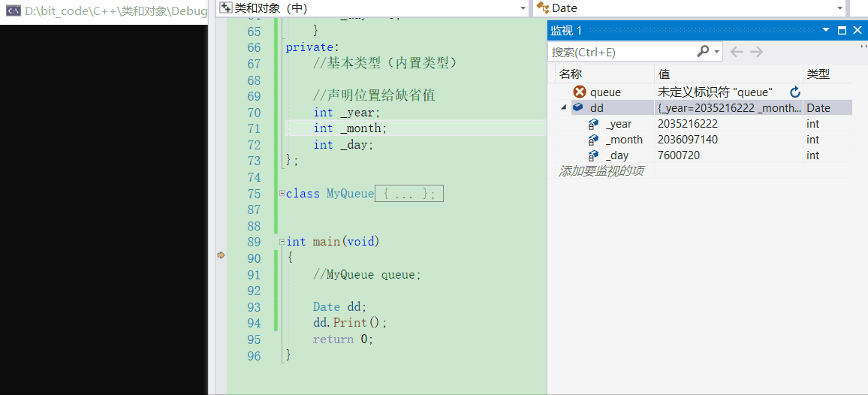Click the forward arrow in the watch toolbar
The height and width of the screenshot is (395, 868).
757,52
